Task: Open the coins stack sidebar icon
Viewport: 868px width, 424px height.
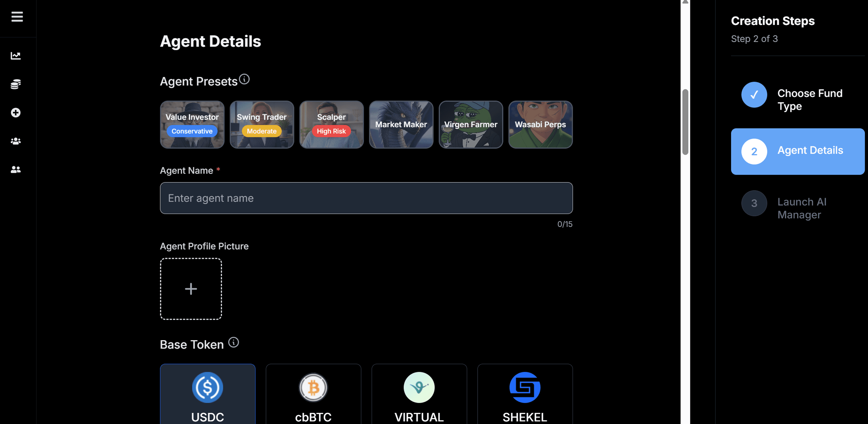Action: click(x=15, y=84)
